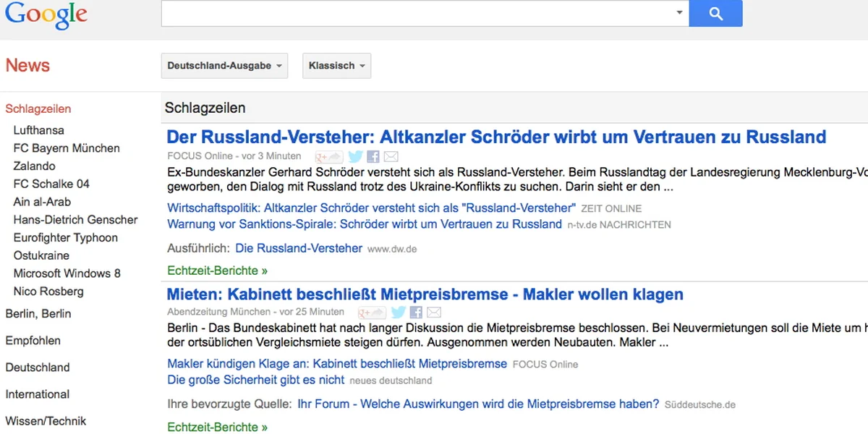The width and height of the screenshot is (868, 434).
Task: Email the Schröder Russland-Versteher article
Action: click(x=391, y=156)
